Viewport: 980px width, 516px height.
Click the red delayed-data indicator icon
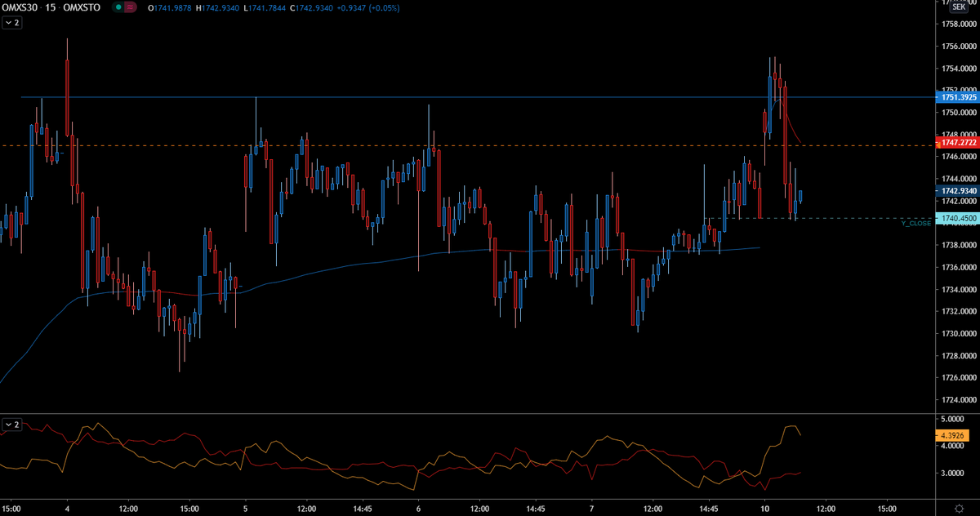130,7
